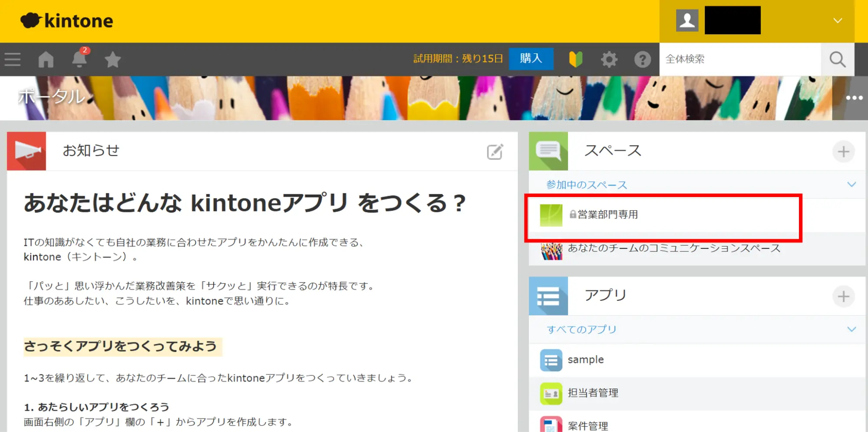Add a new space with plus button

coord(843,152)
